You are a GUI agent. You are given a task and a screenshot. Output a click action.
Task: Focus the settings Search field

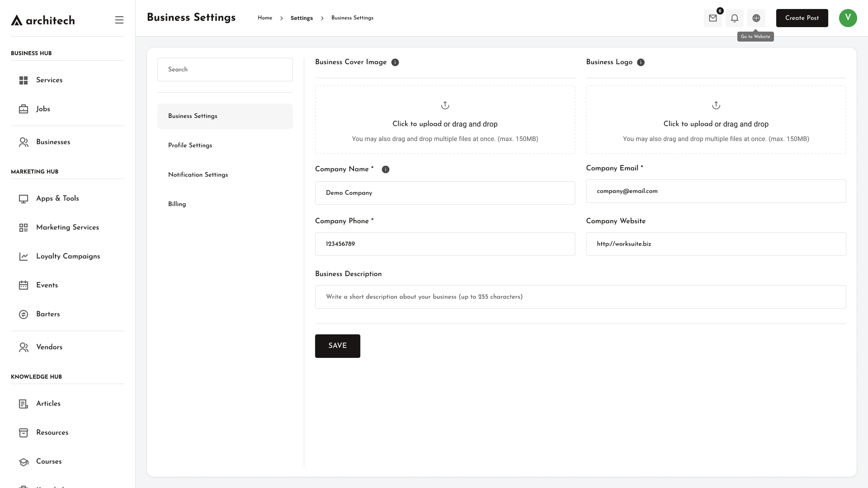pyautogui.click(x=225, y=70)
